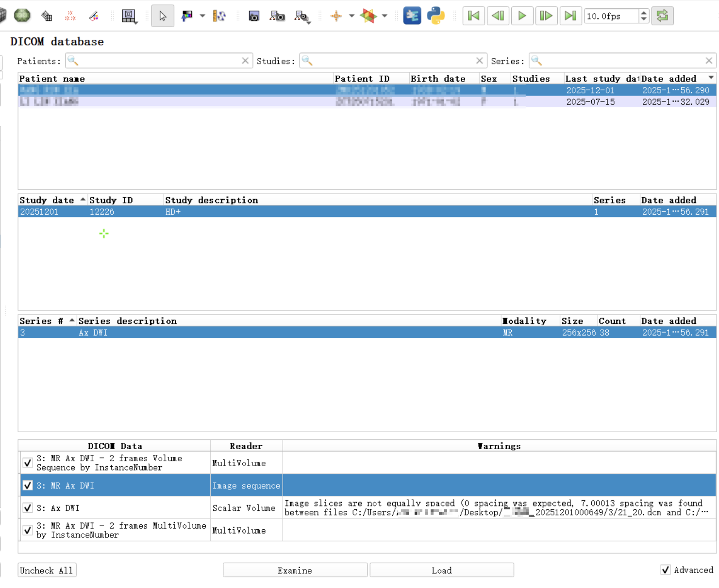Select the mouse pointer arrow tool
This screenshot has height=588, width=719.
pyautogui.click(x=163, y=16)
